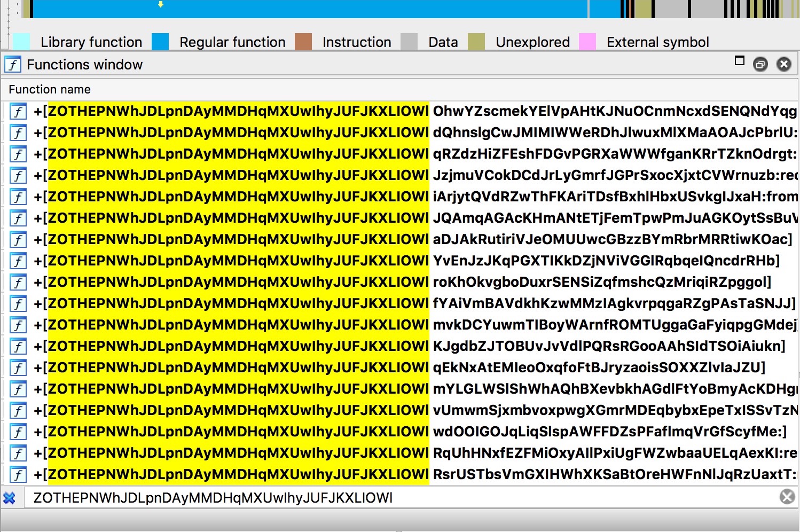Click the Library function legend label

tap(91, 42)
